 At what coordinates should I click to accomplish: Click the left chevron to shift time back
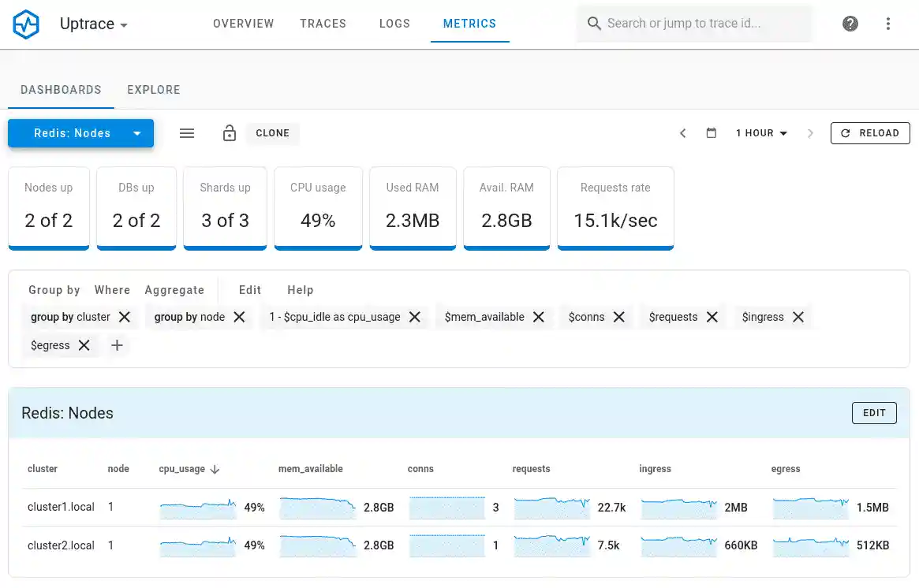pos(683,133)
